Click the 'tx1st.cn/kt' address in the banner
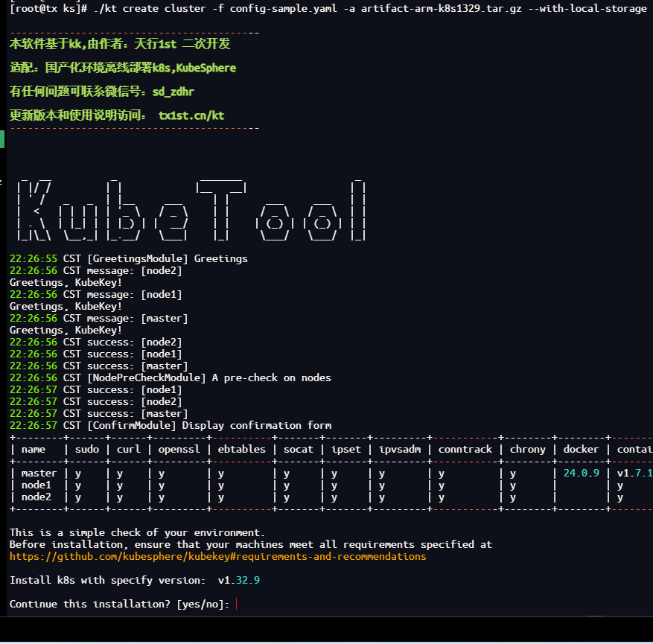 pos(191,115)
